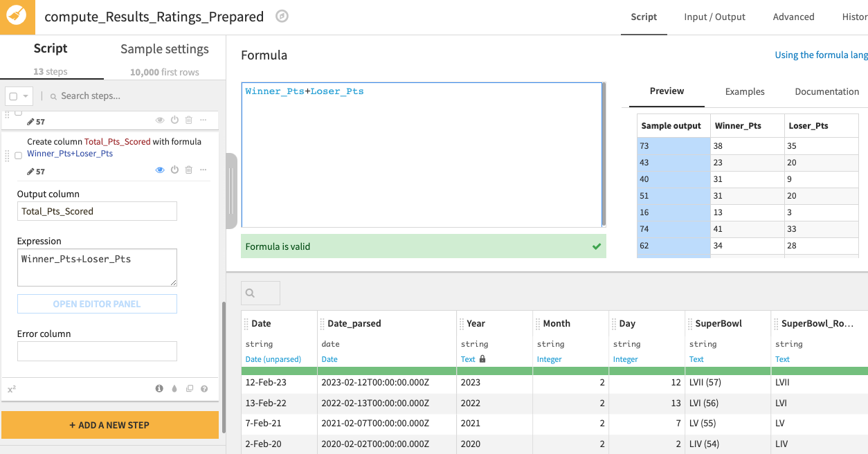Viewport: 868px width, 454px height.
Task: Click the droplet icon at panel bottom
Action: [x=174, y=389]
